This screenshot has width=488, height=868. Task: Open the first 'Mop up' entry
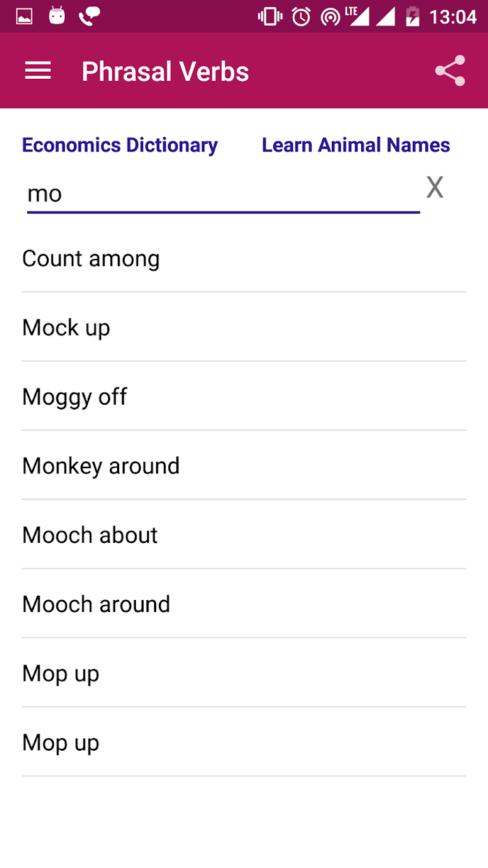coord(244,673)
